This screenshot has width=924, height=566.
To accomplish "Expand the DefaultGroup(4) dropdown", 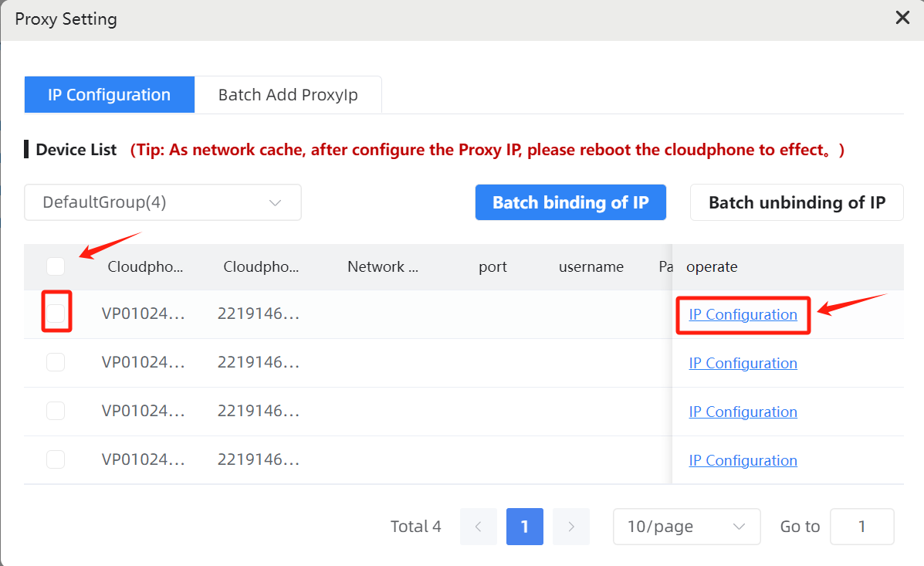I will (x=162, y=202).
